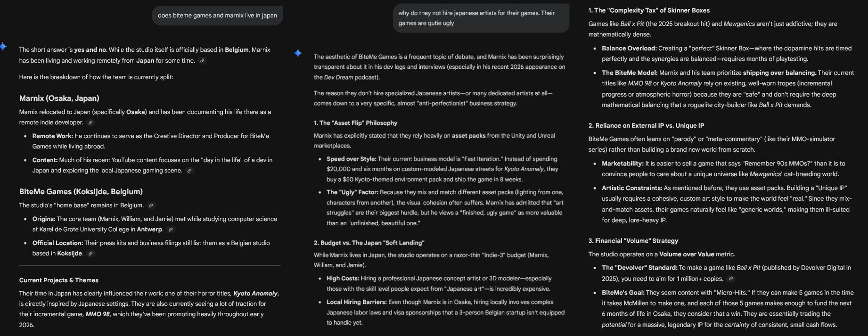Click the heading "BiteMe Games (Koksijde, Belgium)"
Image resolution: width=868 pixels, height=336 pixels.
click(x=81, y=191)
